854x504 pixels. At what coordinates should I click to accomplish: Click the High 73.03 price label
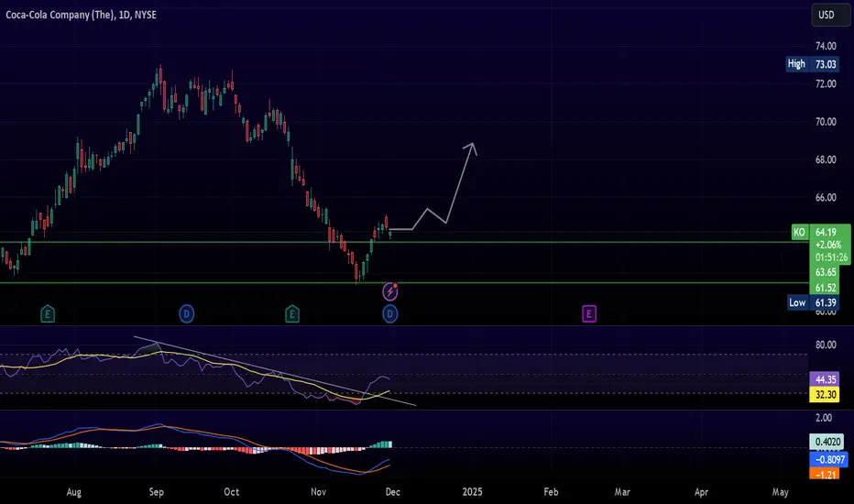812,64
